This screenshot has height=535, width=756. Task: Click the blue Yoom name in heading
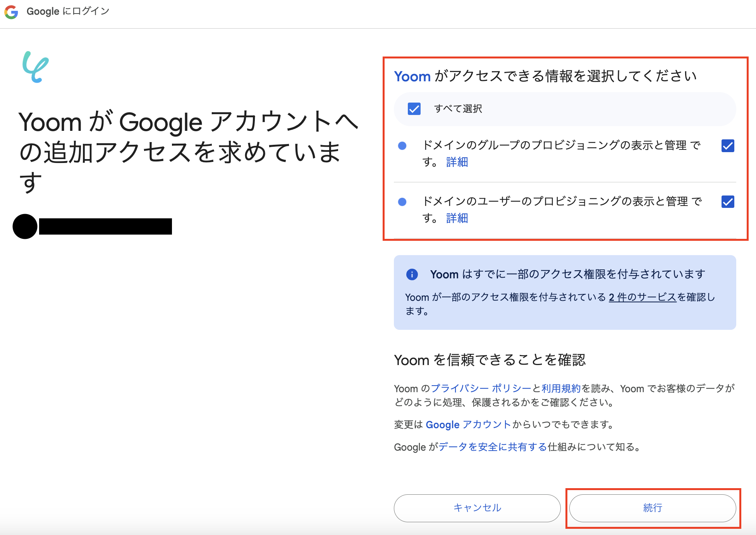pos(412,76)
